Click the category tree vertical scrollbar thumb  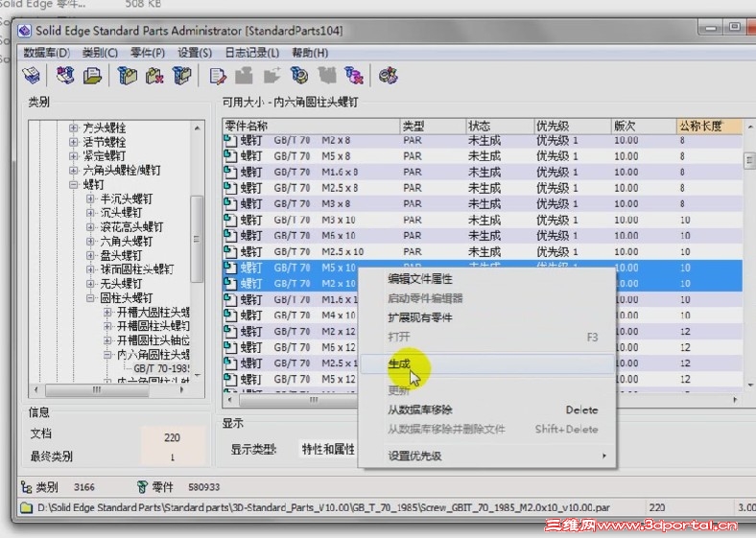pyautogui.click(x=197, y=239)
